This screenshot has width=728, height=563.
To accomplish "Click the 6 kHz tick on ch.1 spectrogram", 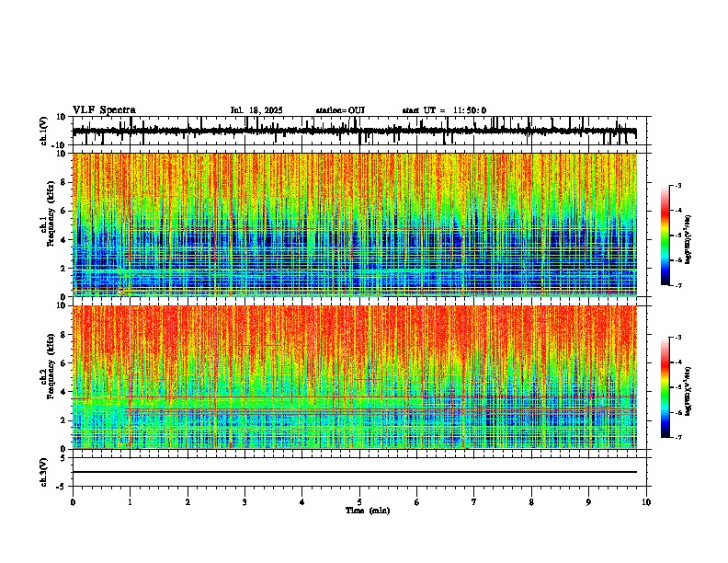I will (x=64, y=211).
